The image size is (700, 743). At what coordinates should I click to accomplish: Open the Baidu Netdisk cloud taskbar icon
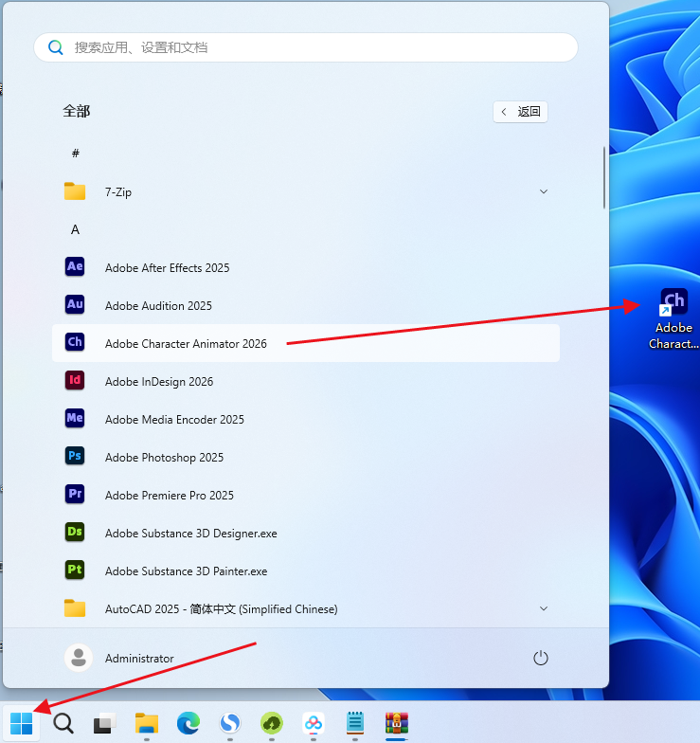click(x=313, y=724)
